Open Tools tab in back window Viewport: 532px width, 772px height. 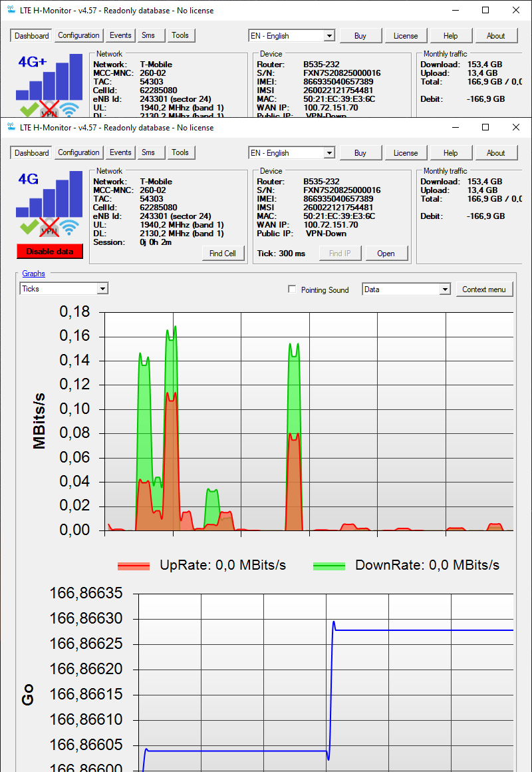click(180, 35)
